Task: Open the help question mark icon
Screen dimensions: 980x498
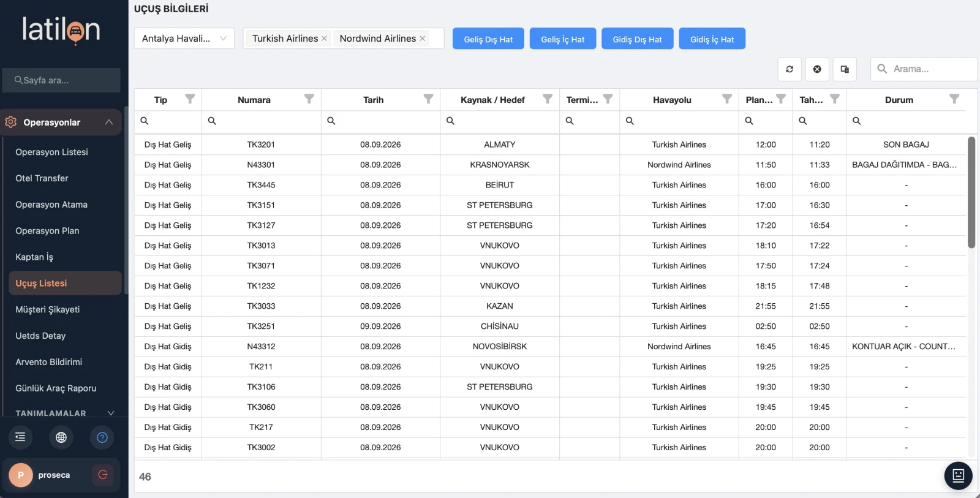Action: pos(102,437)
